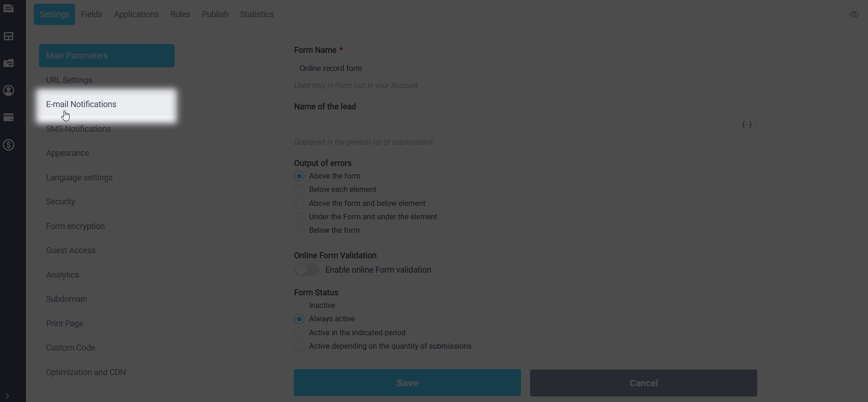Open the user account sidebar icon
The image size is (868, 402).
coord(9,90)
